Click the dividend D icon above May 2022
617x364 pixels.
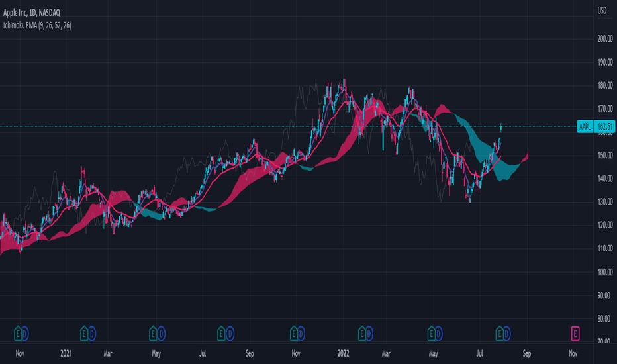(x=438, y=334)
